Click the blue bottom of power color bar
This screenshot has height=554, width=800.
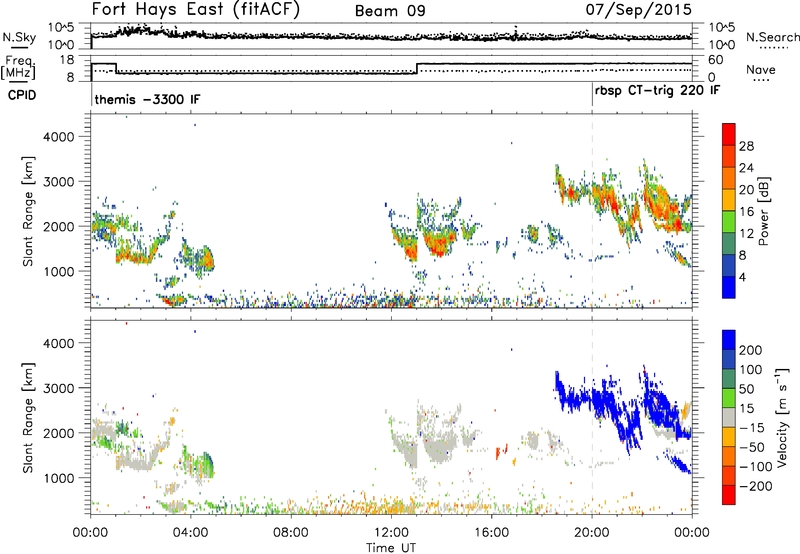click(729, 287)
